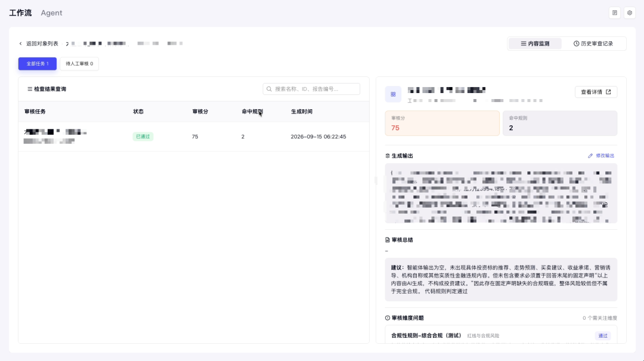The image size is (644, 361).
Task: Open the document icon at top right
Action: click(x=614, y=13)
